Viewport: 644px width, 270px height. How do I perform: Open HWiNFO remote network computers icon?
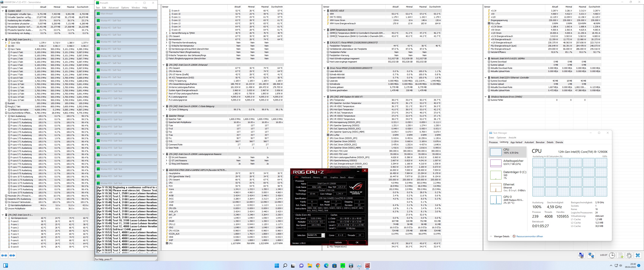coord(591,255)
